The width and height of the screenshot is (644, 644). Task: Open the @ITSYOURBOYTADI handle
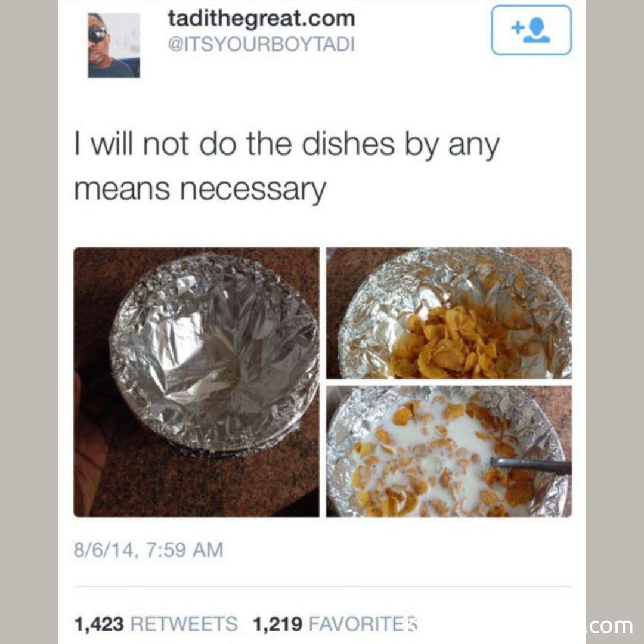[261, 44]
